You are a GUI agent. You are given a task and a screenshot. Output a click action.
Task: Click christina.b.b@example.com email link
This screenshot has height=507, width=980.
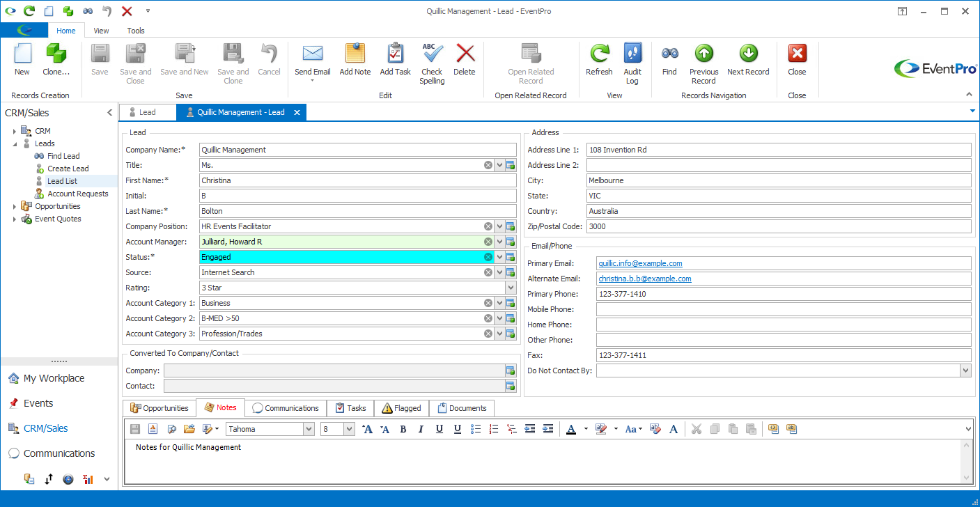pyautogui.click(x=645, y=279)
